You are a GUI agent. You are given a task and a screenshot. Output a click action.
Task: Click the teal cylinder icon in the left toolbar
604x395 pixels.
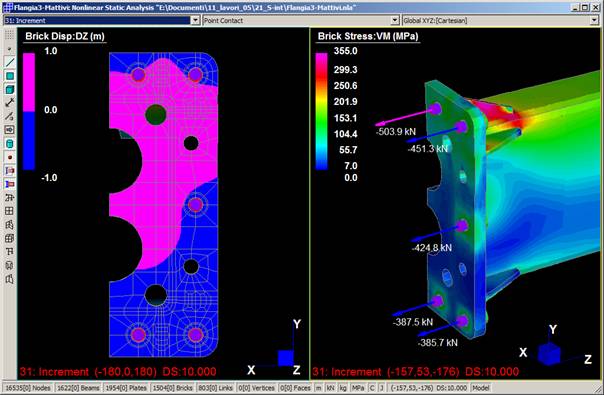[x=10, y=144]
